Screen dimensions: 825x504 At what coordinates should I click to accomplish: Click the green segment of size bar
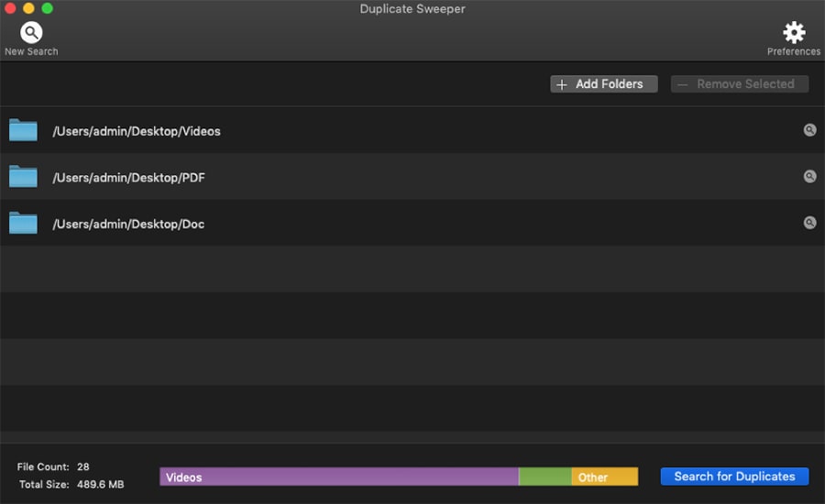point(545,477)
